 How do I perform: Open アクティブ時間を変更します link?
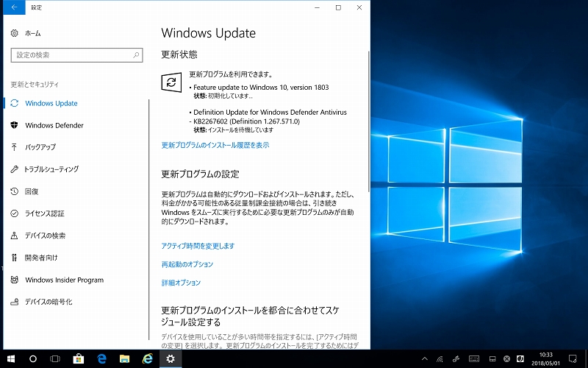click(198, 246)
